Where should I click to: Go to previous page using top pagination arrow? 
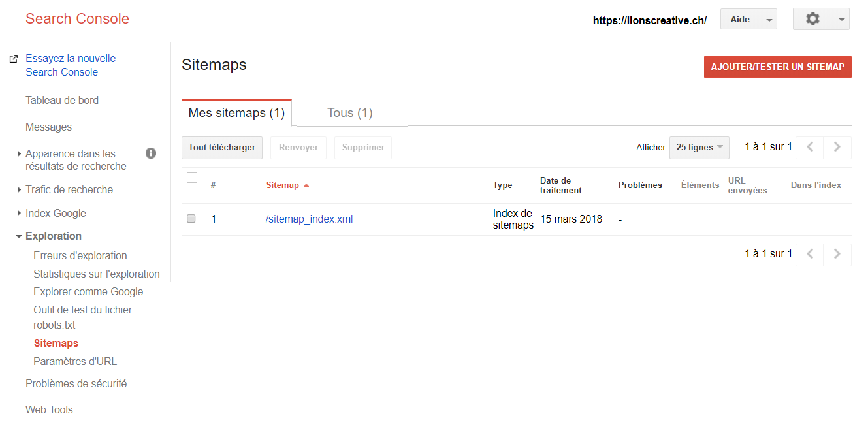pos(810,148)
